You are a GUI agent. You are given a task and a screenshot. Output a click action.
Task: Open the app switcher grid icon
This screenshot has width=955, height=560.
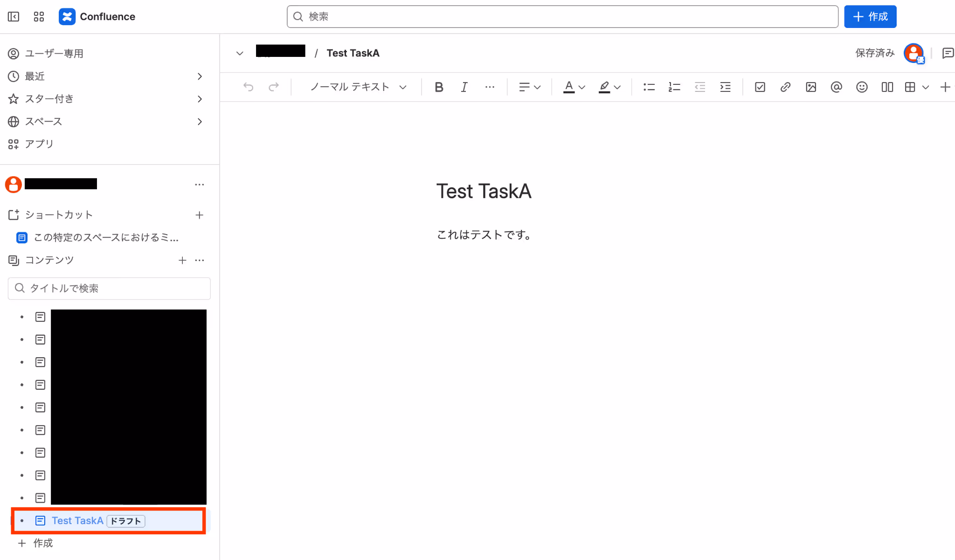point(39,17)
